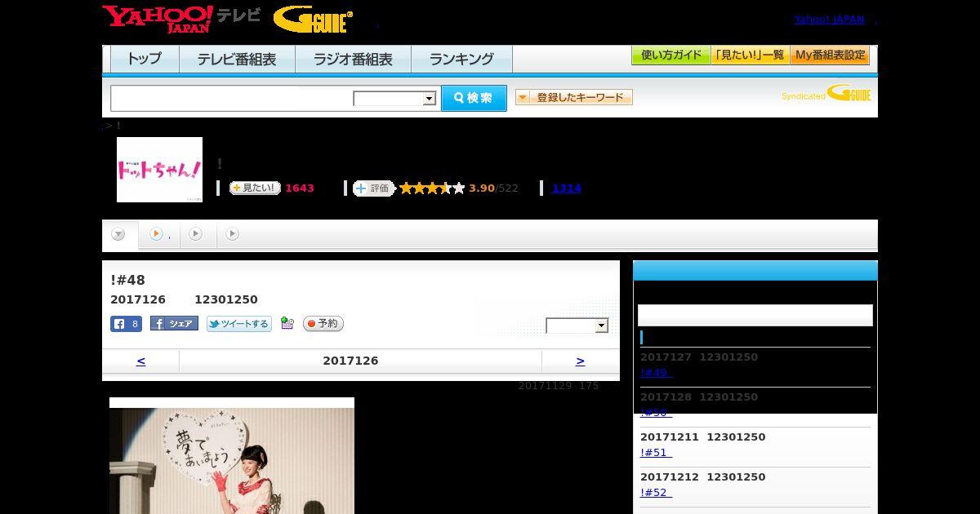Click the ツイートする Twitter button

pyautogui.click(x=239, y=324)
